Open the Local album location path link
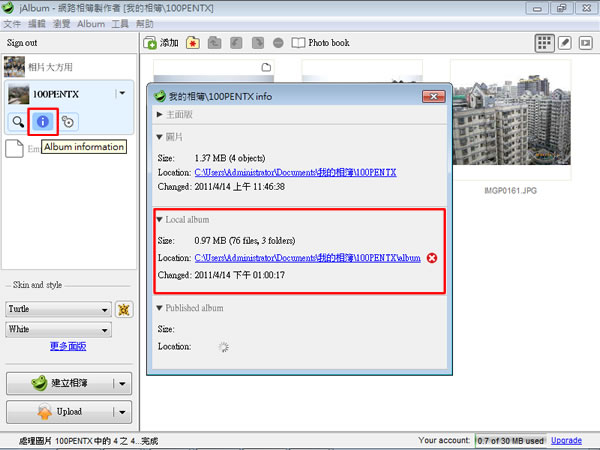This screenshot has width=600, height=450. (307, 258)
